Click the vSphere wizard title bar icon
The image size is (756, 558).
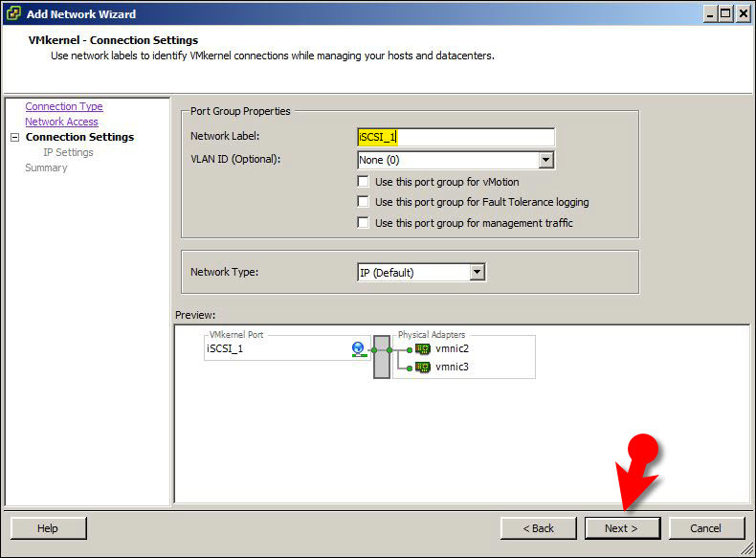point(13,13)
